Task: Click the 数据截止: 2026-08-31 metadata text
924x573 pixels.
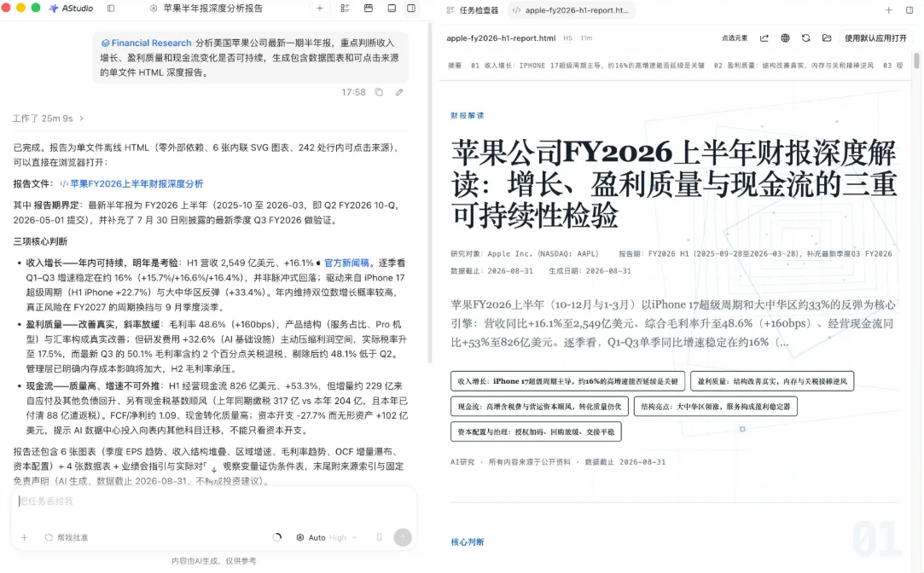Action: 491,271
